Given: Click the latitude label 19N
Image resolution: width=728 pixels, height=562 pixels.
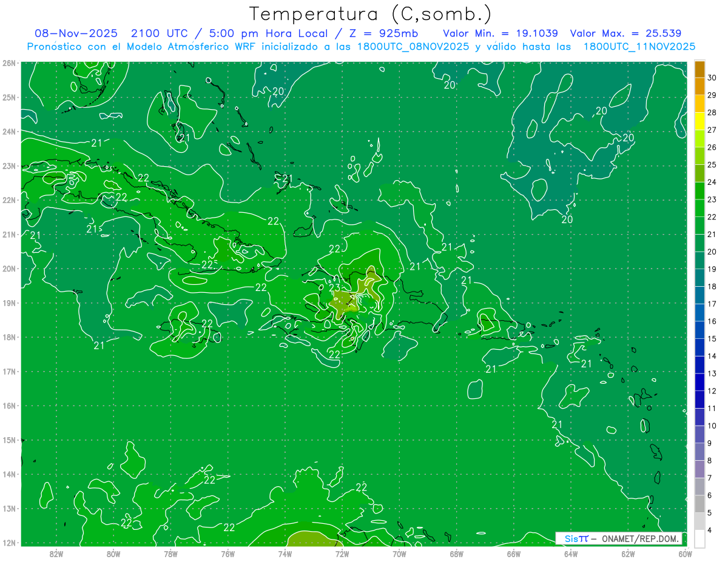Looking at the screenshot, I should click(x=9, y=303).
